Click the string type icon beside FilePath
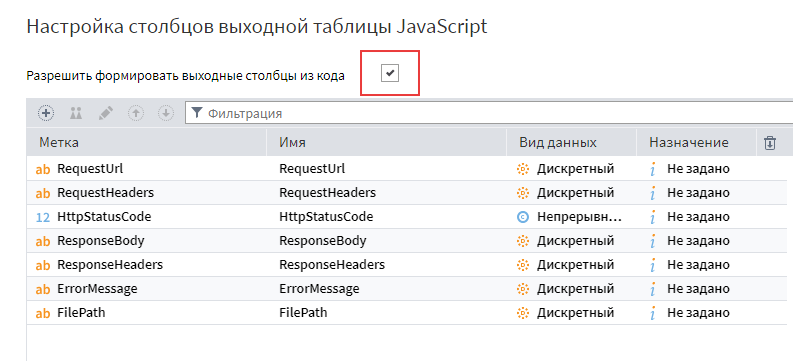This screenshot has width=793, height=361. pos(43,313)
